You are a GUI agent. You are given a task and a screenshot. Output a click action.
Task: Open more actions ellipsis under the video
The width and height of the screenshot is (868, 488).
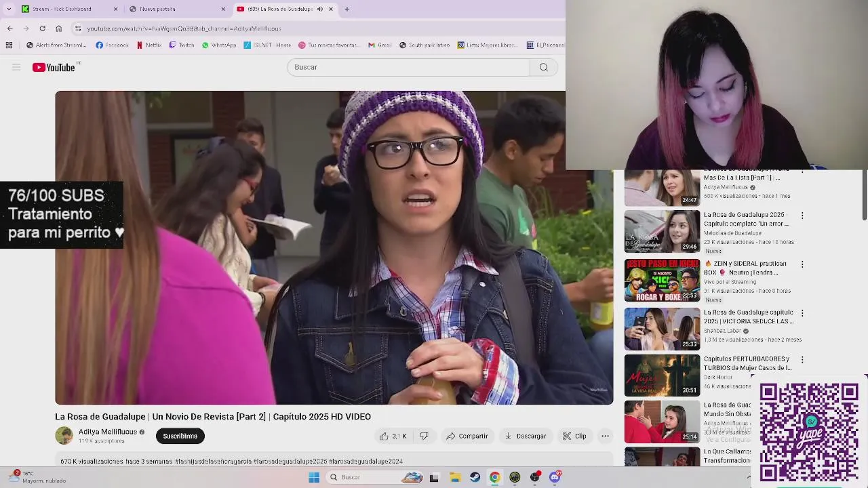(605, 436)
